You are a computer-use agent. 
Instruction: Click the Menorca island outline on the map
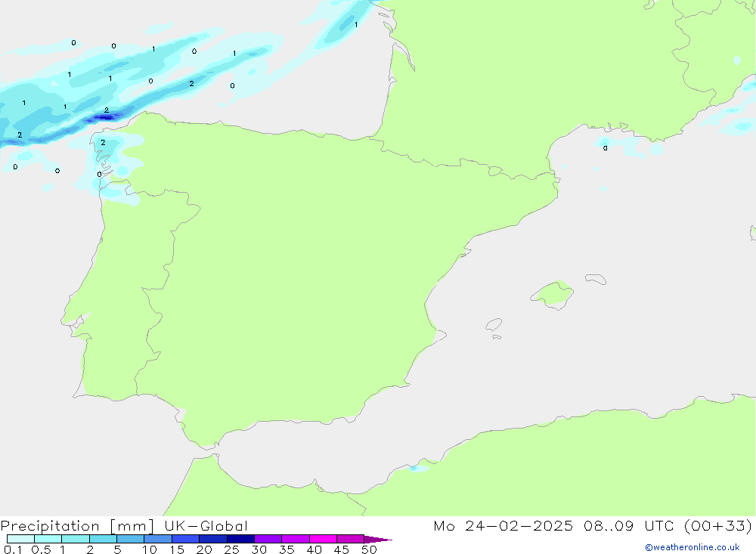pos(596,279)
